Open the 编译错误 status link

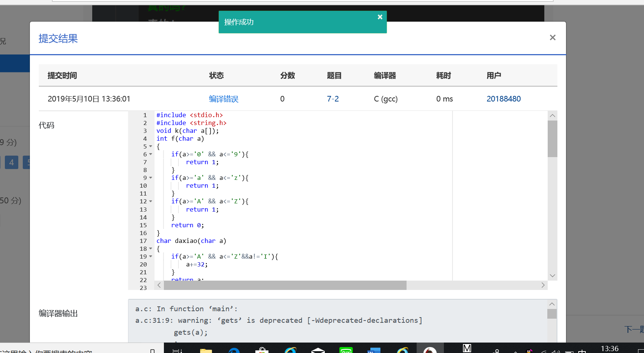[224, 99]
